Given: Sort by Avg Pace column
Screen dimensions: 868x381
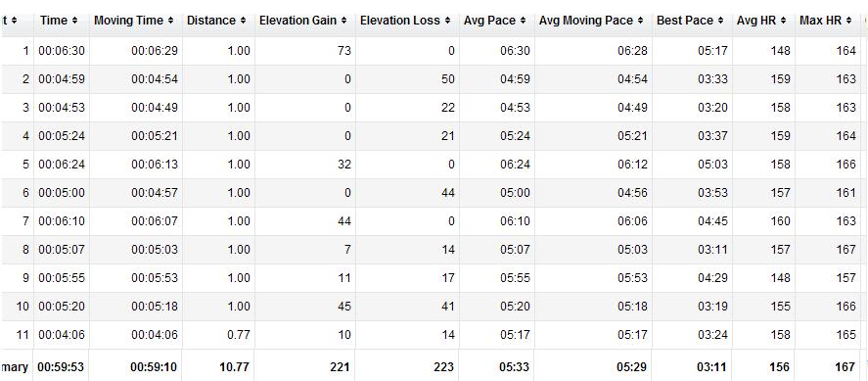Looking at the screenshot, I should point(497,21).
